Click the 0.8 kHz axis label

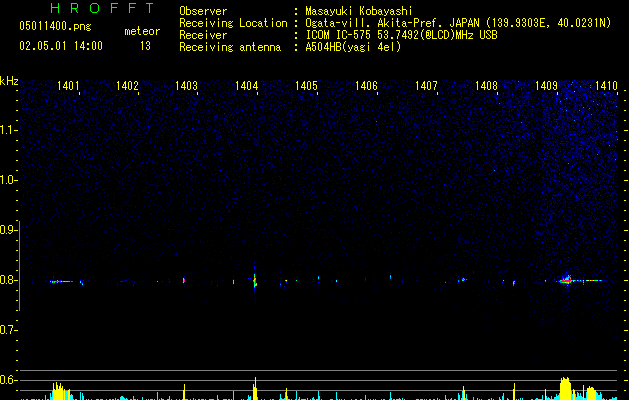pyautogui.click(x=8, y=280)
